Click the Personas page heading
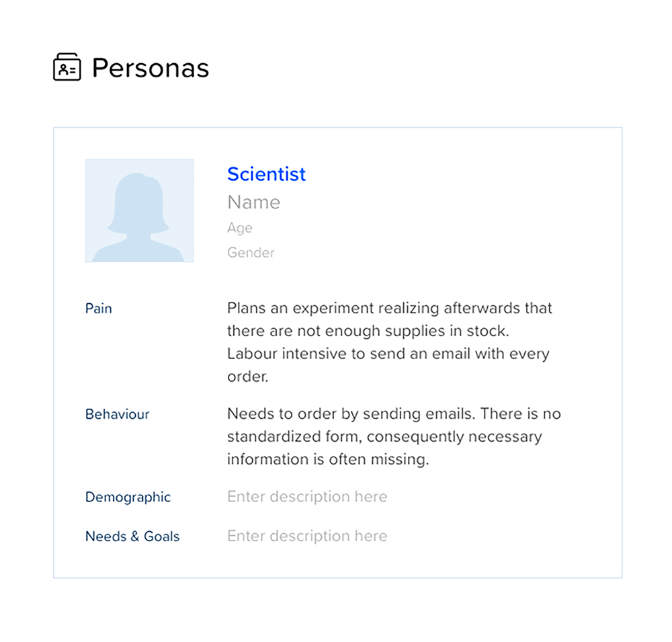The image size is (672, 642). tap(151, 68)
